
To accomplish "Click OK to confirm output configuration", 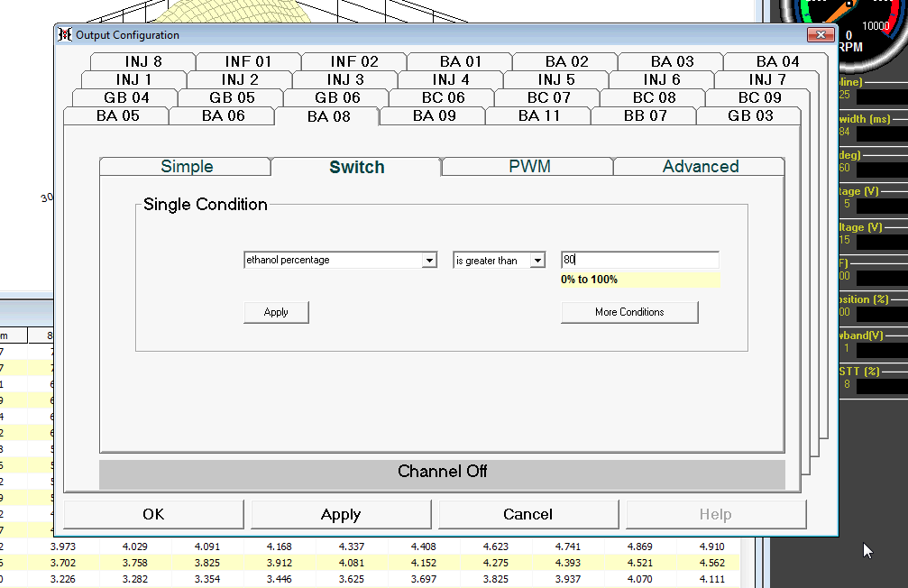I will click(153, 514).
